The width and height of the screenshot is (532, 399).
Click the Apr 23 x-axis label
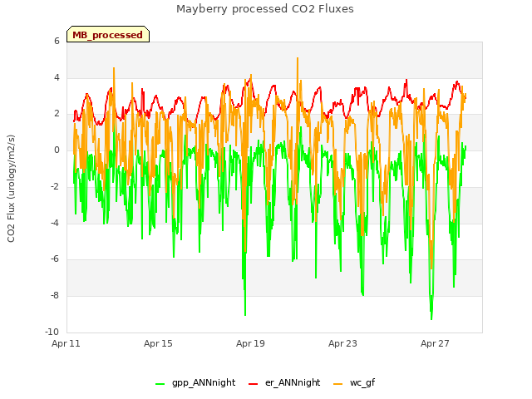(342, 343)
